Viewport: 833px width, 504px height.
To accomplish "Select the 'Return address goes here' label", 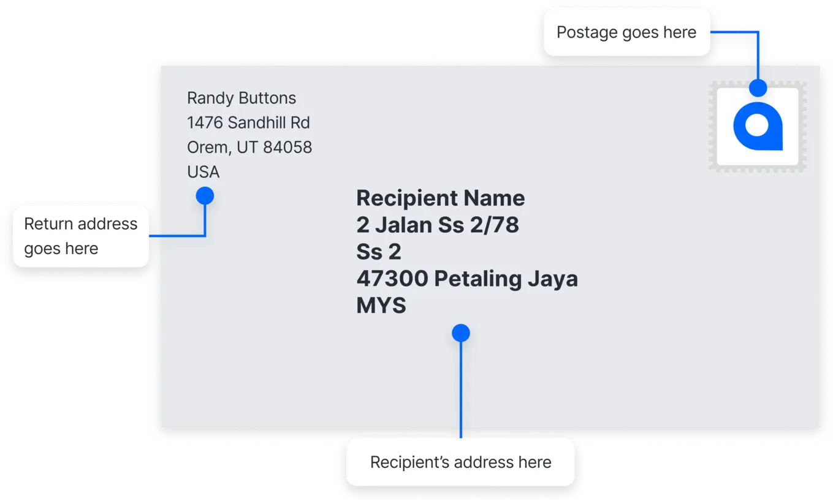I will (81, 236).
